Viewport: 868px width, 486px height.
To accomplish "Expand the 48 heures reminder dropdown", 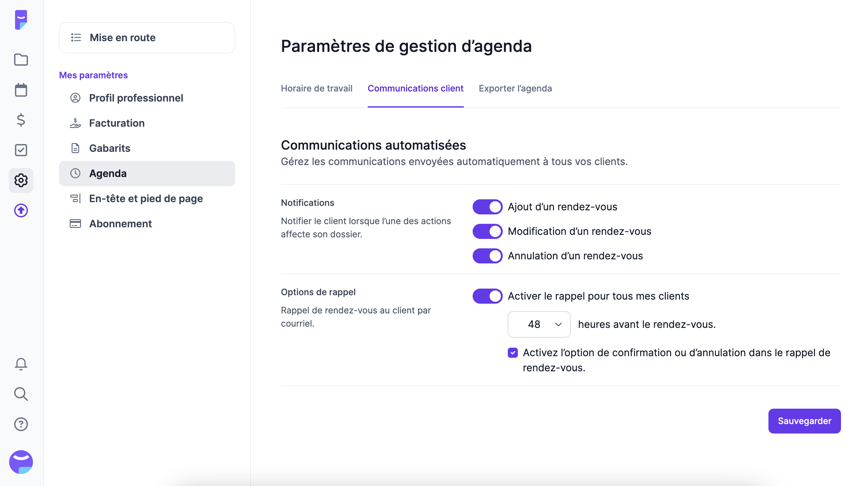I will [x=539, y=324].
